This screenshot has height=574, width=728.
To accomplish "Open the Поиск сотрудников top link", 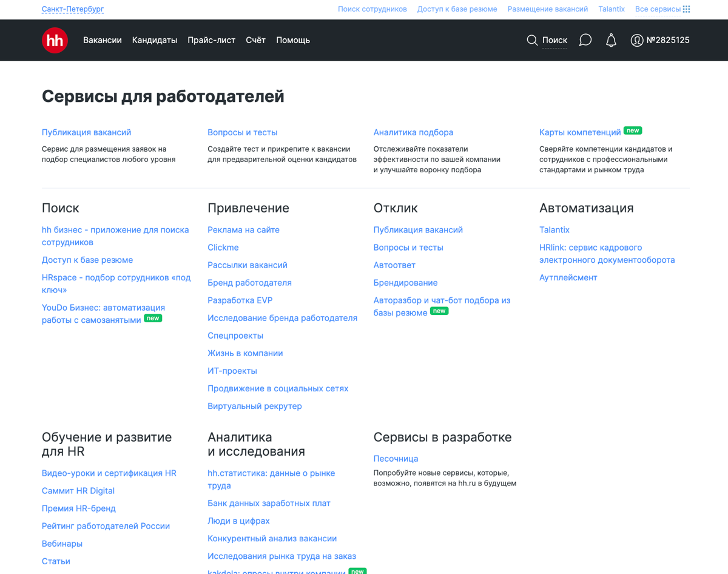I will click(372, 9).
